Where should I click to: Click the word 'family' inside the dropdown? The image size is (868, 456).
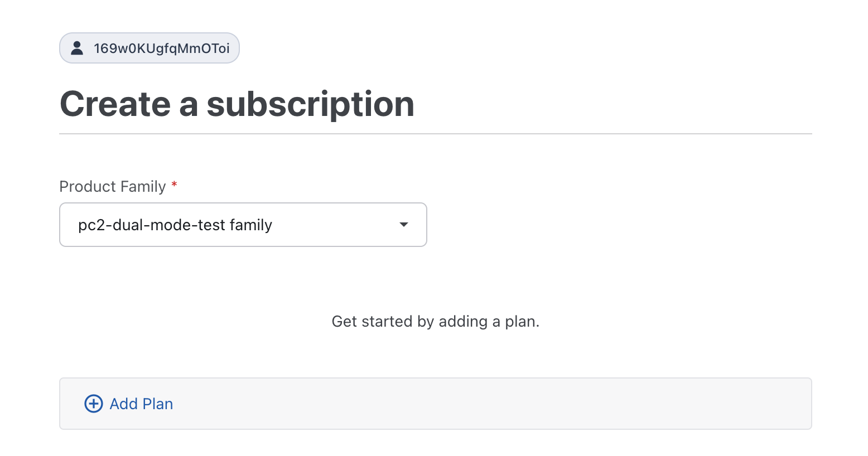pos(250,225)
